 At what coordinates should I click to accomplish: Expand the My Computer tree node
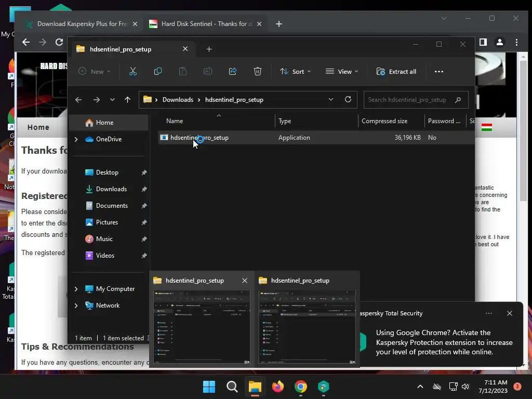(x=76, y=289)
